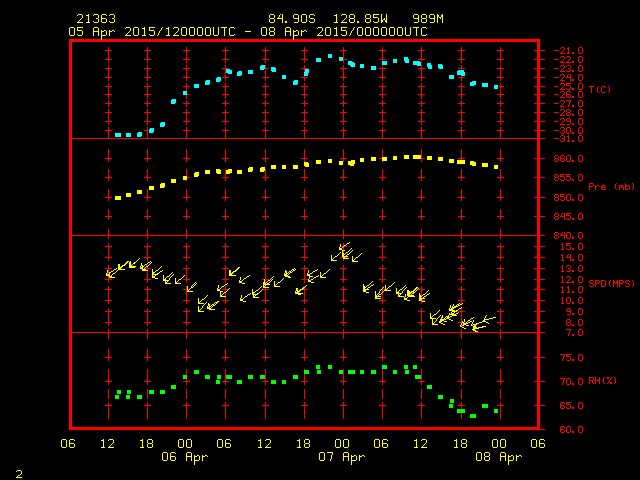This screenshot has height=480, width=640.
Task: Click the lone number 2 at bottom-left corner
Action: point(19,474)
